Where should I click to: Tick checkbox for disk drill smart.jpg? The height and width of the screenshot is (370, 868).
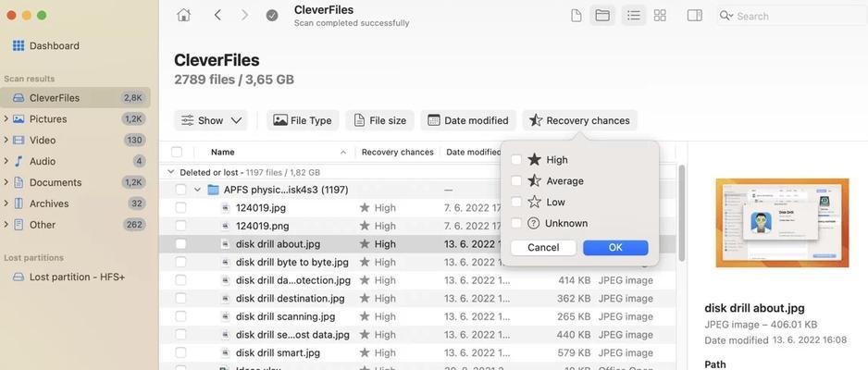pos(181,352)
